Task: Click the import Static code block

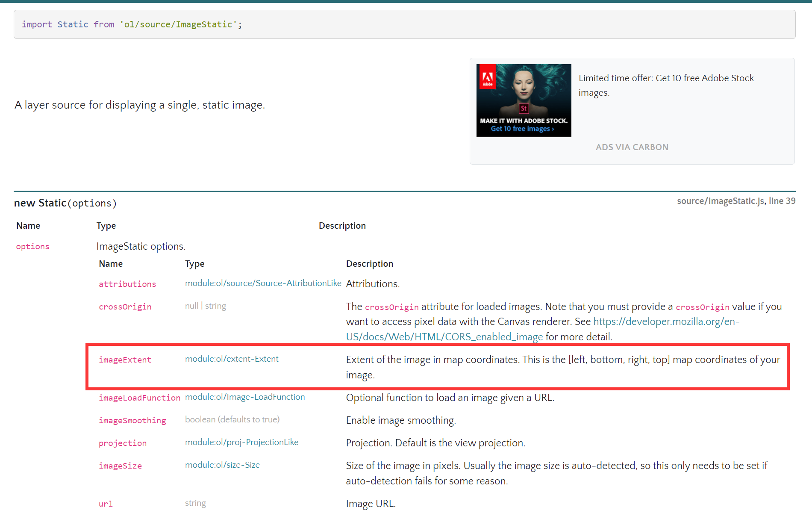Action: [132, 24]
